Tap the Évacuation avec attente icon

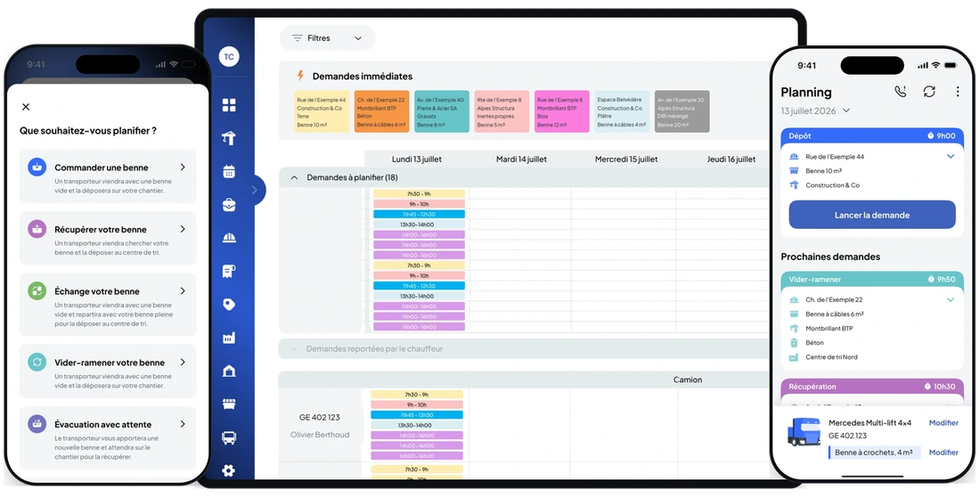[37, 424]
